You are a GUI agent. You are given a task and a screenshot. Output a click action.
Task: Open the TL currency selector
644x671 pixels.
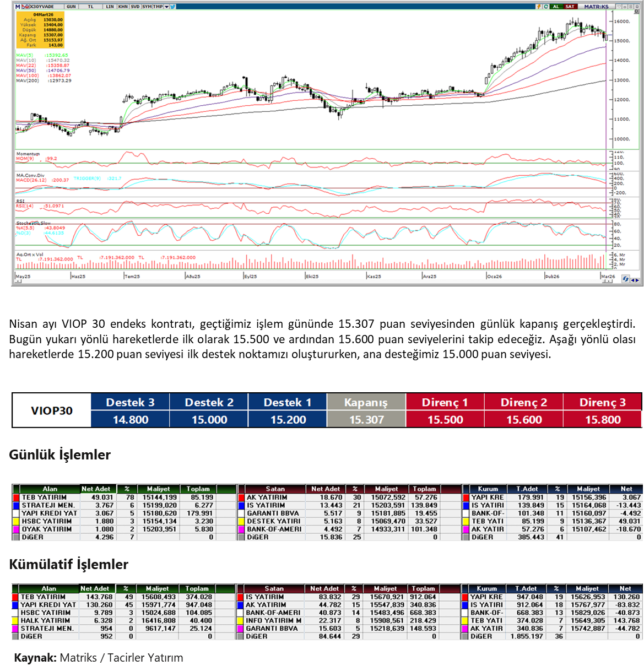click(x=90, y=7)
